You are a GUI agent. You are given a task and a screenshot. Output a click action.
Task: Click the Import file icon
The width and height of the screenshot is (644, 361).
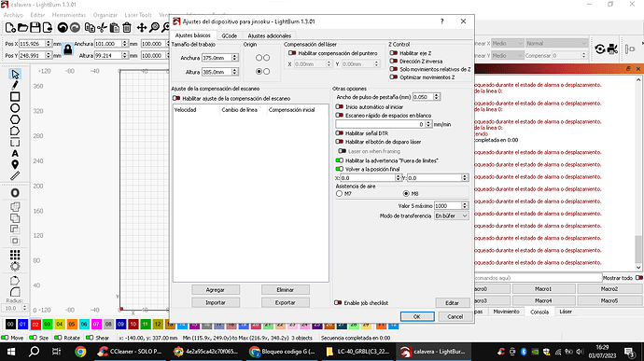[x=48, y=27]
